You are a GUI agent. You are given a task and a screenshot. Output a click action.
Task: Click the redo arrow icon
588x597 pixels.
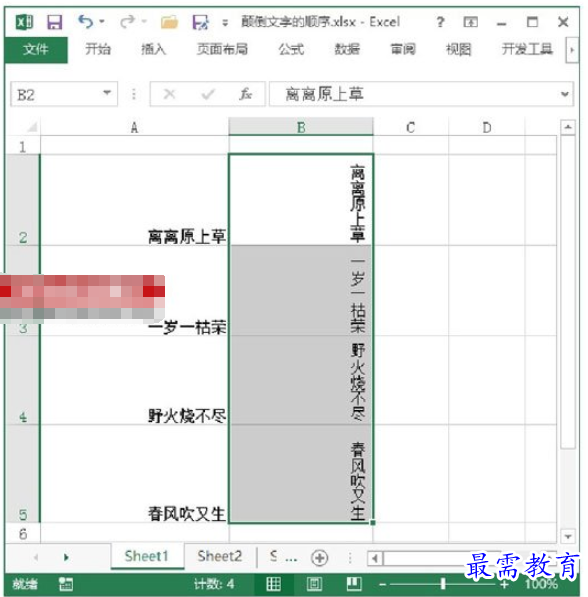click(x=127, y=21)
